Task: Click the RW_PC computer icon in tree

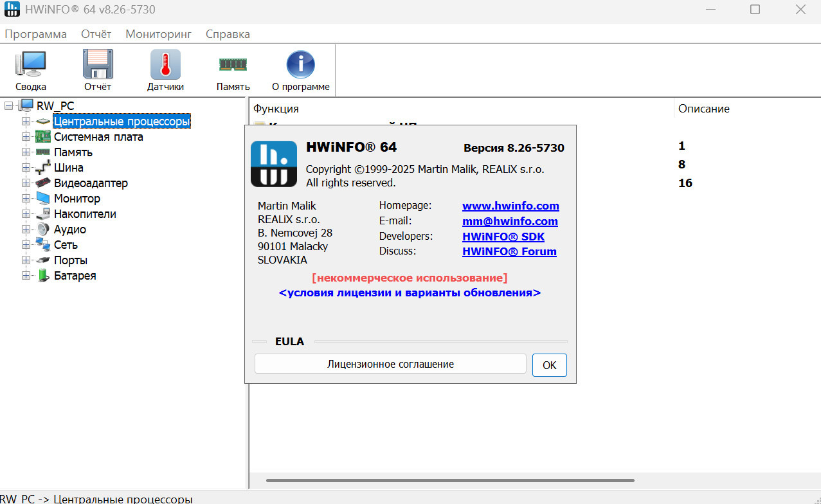Action: [26, 105]
